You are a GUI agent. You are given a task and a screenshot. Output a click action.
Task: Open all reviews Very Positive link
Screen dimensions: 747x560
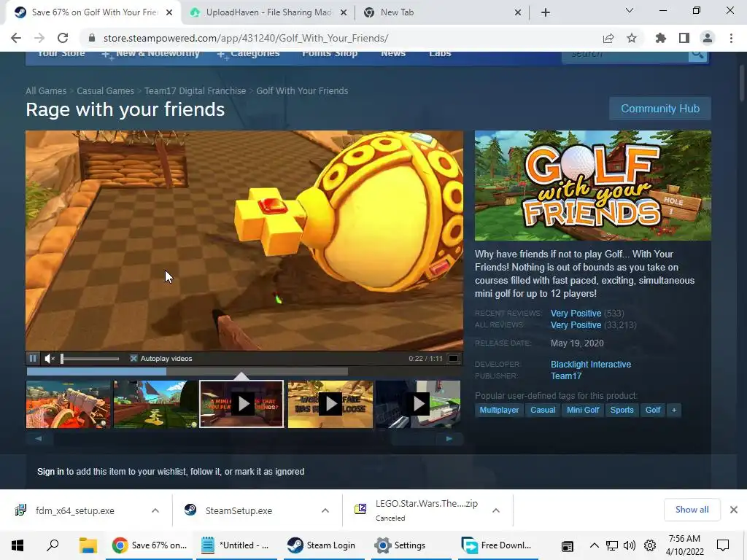576,325
